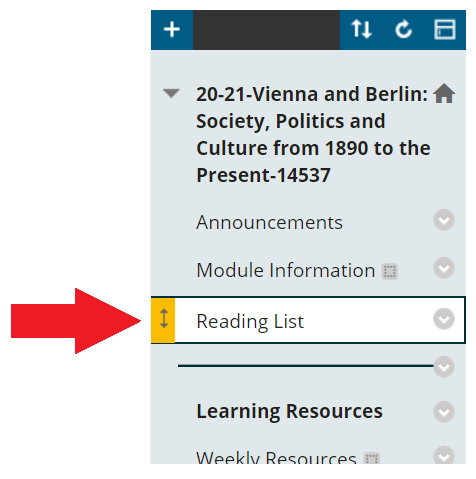Open Reading List options chevron
This screenshot has height=479, width=476.
pos(444,319)
